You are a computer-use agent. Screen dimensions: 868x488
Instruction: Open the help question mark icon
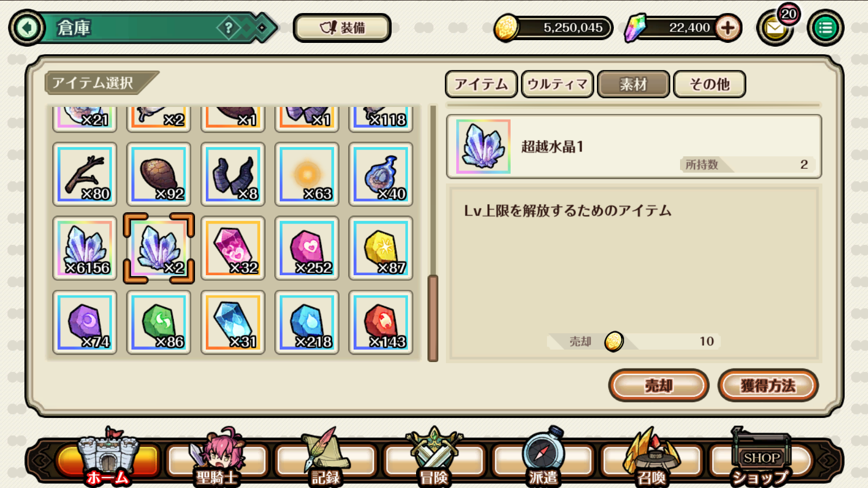(229, 28)
